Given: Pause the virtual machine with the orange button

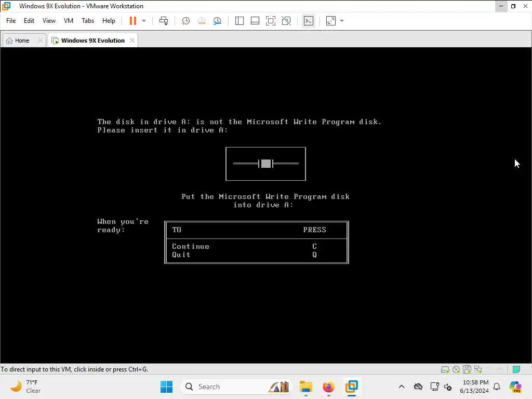Looking at the screenshot, I should 132,21.
